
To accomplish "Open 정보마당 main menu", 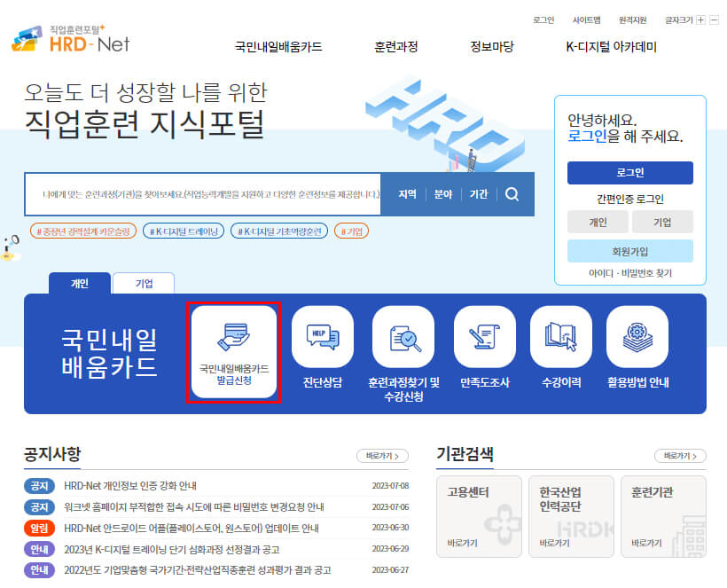I will tap(492, 46).
